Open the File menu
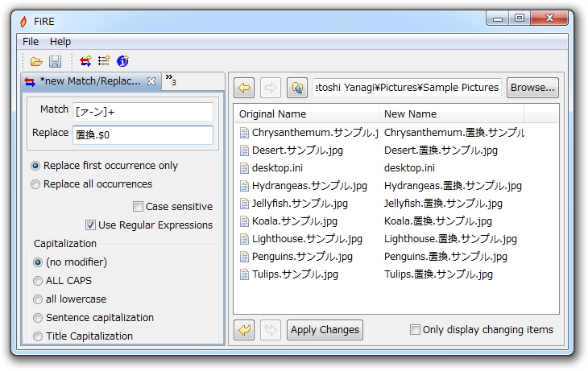Screen dimensions: 588x371 pos(31,42)
